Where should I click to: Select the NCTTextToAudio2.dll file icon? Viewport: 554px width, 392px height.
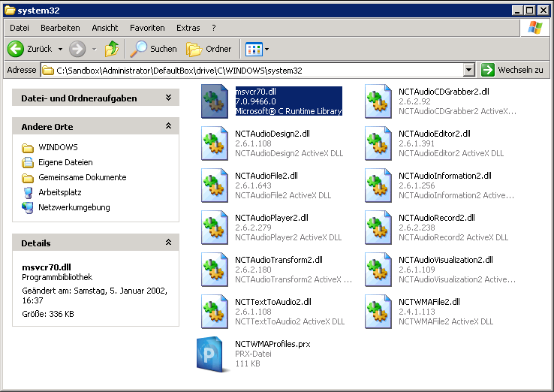[x=215, y=312]
